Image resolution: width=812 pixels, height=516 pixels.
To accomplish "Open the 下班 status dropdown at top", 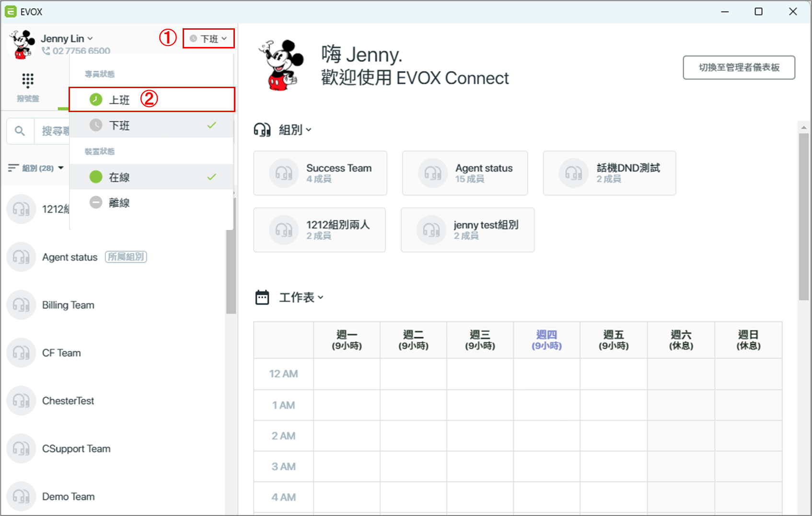I will tap(209, 38).
